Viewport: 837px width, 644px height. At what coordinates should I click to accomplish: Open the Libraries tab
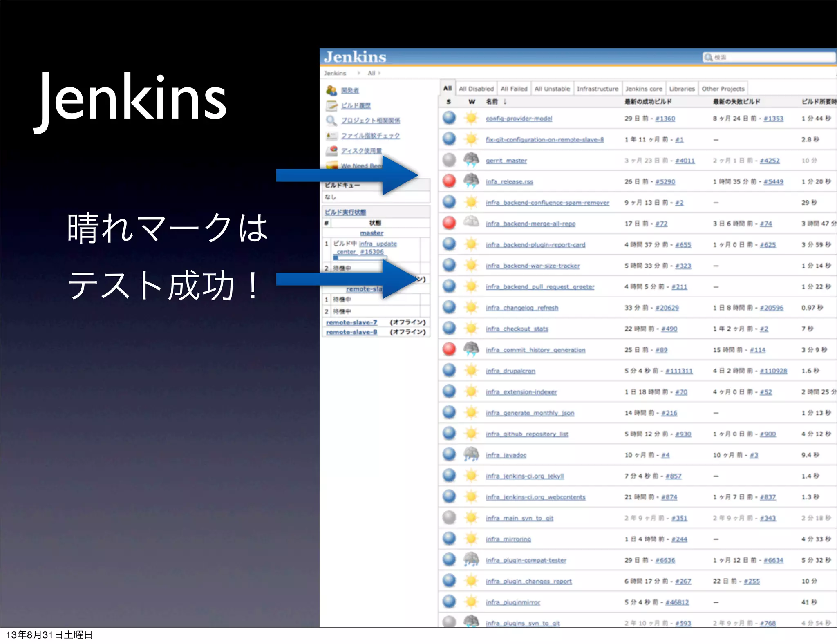(682, 89)
